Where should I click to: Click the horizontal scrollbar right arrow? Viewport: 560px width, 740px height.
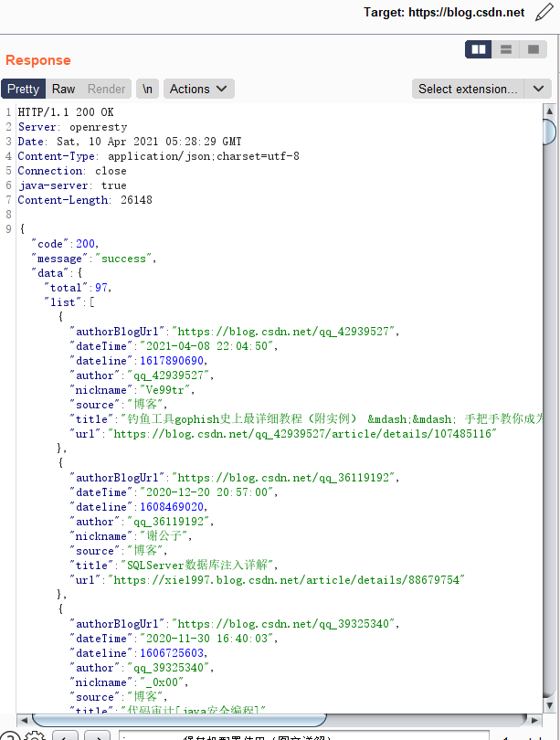(534, 720)
